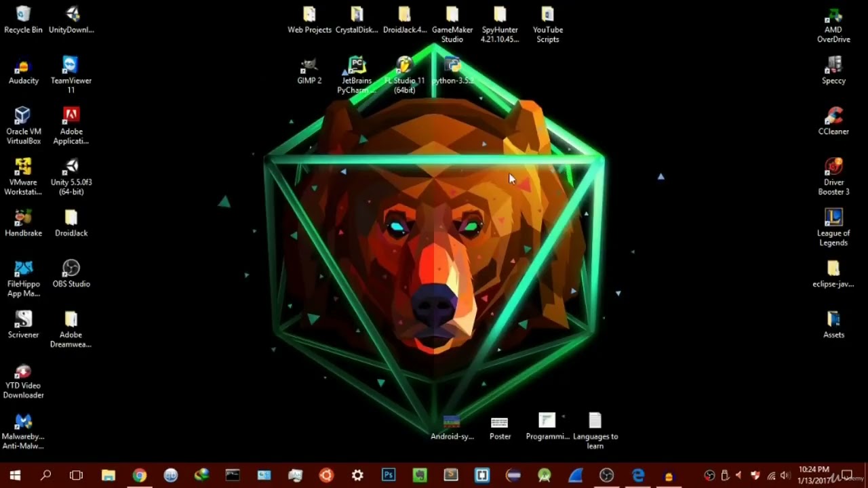Launch Photoshop from the taskbar
The height and width of the screenshot is (488, 868).
tap(389, 475)
